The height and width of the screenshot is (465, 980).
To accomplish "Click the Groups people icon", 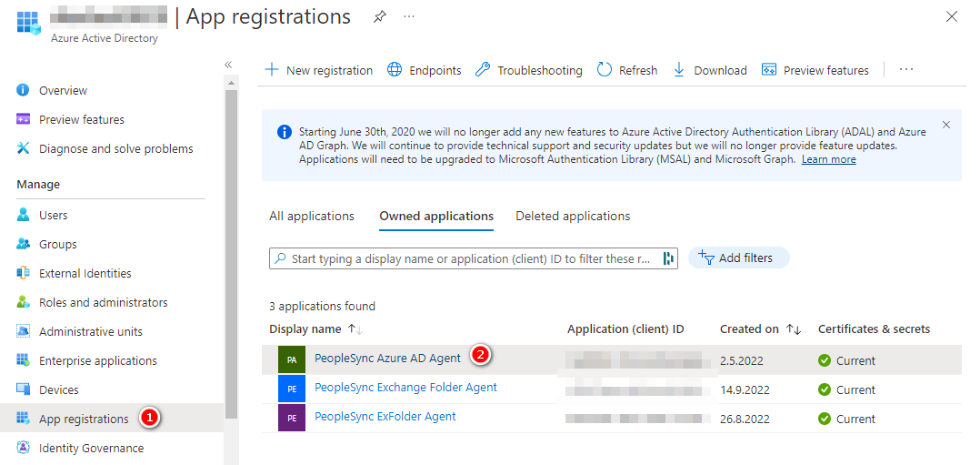I will point(23,244).
